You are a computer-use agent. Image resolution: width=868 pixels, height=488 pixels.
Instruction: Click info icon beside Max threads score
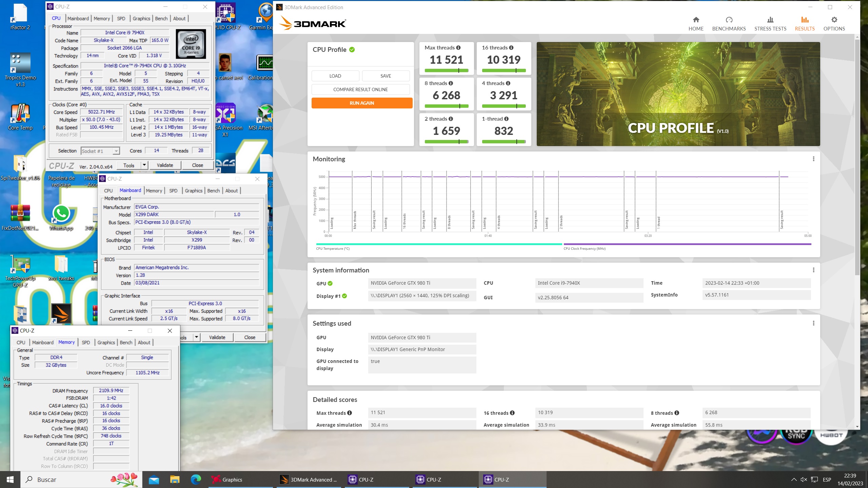458,48
